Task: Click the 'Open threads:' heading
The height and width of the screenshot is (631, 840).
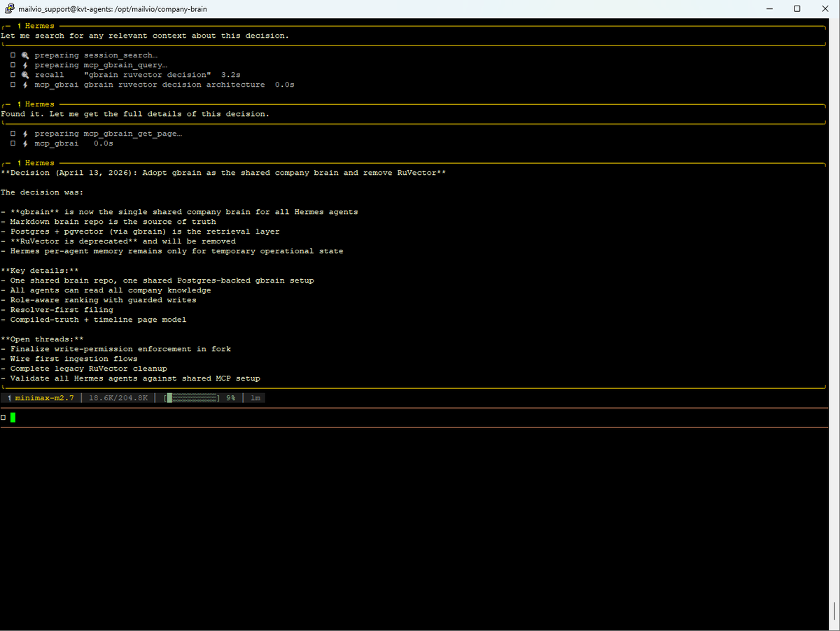Action: point(42,339)
